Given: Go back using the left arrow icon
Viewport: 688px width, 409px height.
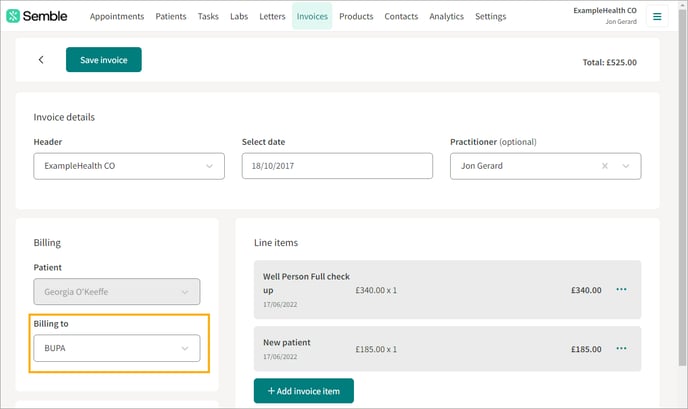Looking at the screenshot, I should pos(41,60).
